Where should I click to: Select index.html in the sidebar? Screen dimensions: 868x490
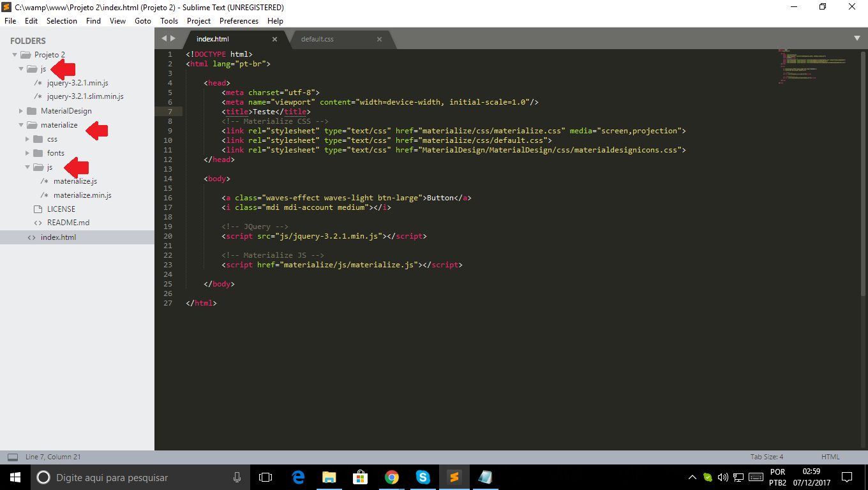(77, 237)
